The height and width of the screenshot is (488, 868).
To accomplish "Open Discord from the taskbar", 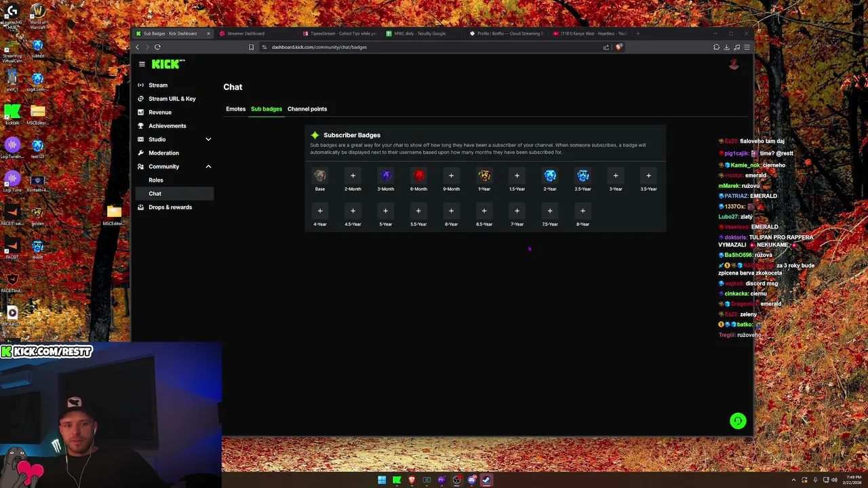I will 471,480.
